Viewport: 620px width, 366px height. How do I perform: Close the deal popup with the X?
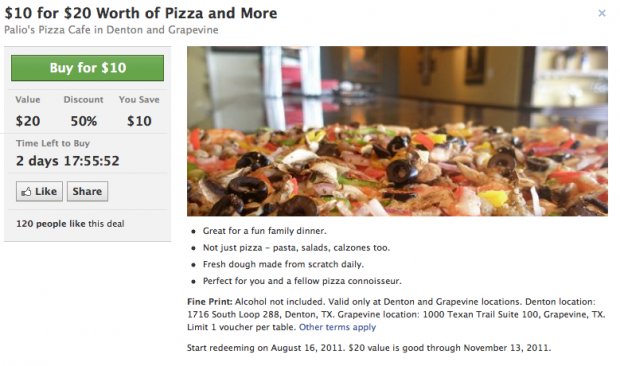(x=602, y=13)
